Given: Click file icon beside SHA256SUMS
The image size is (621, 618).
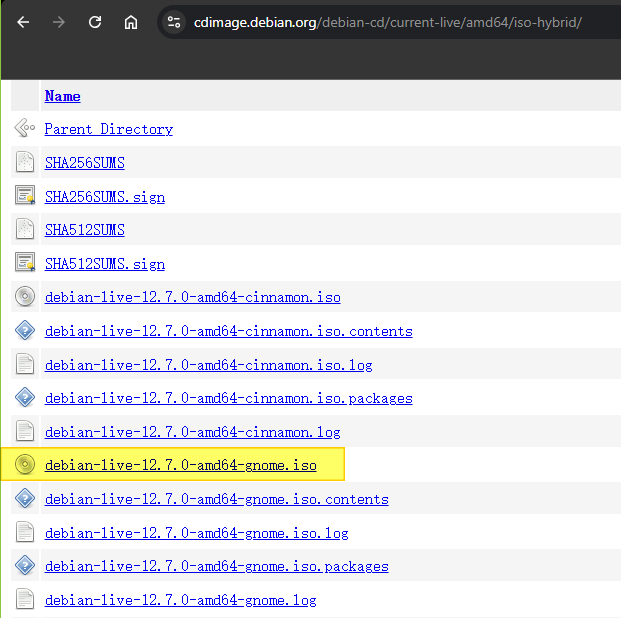Looking at the screenshot, I should pyautogui.click(x=25, y=162).
